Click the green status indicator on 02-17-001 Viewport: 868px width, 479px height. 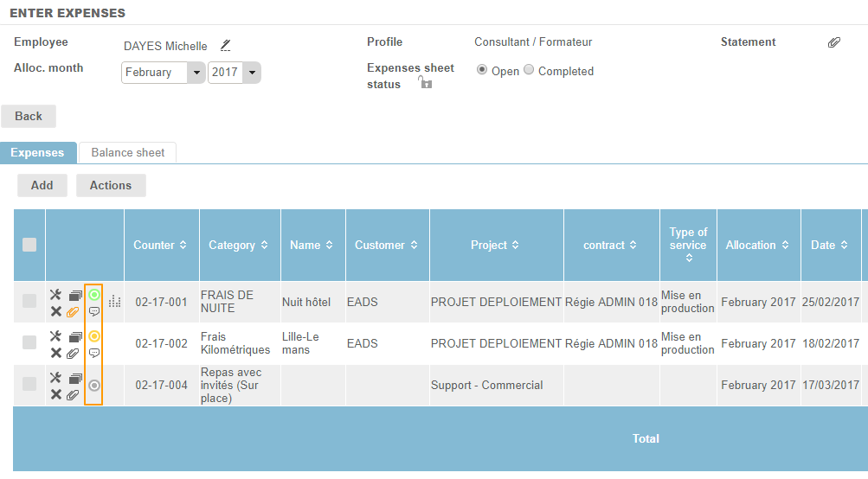pyautogui.click(x=94, y=295)
